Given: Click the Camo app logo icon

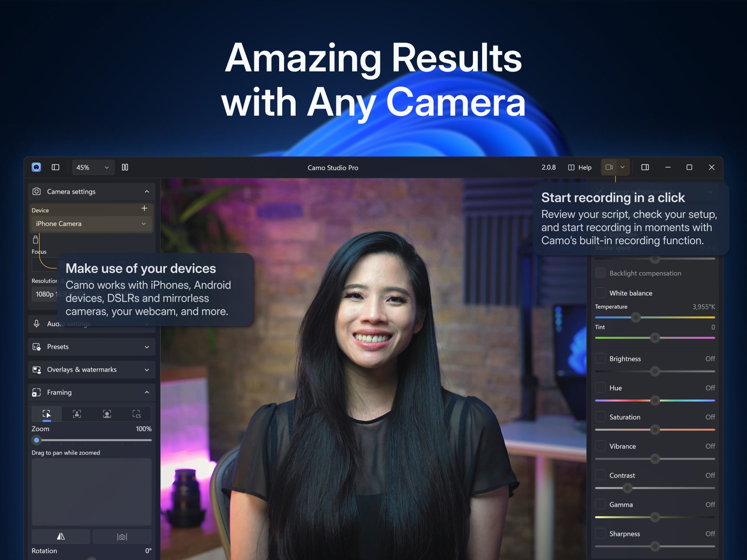Looking at the screenshot, I should 36,167.
